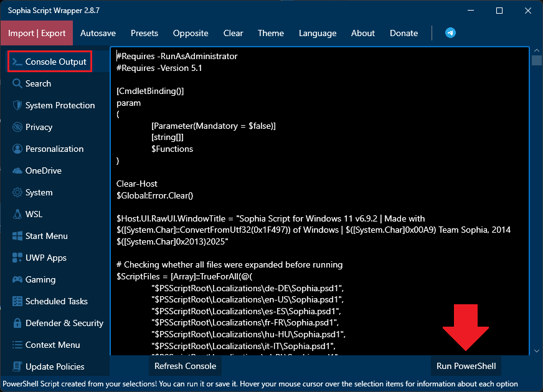This screenshot has width=543, height=392.
Task: Click the Defender & Security lock icon
Action: tap(17, 323)
